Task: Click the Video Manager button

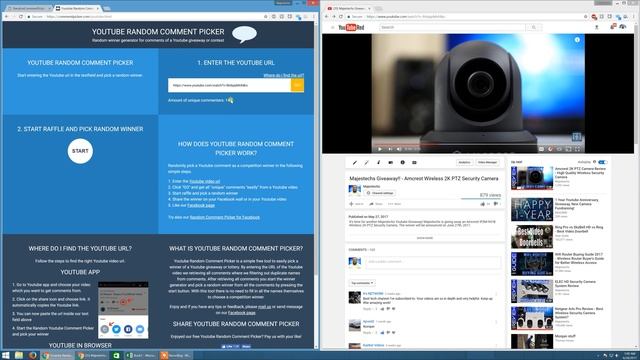Action: coord(487,162)
